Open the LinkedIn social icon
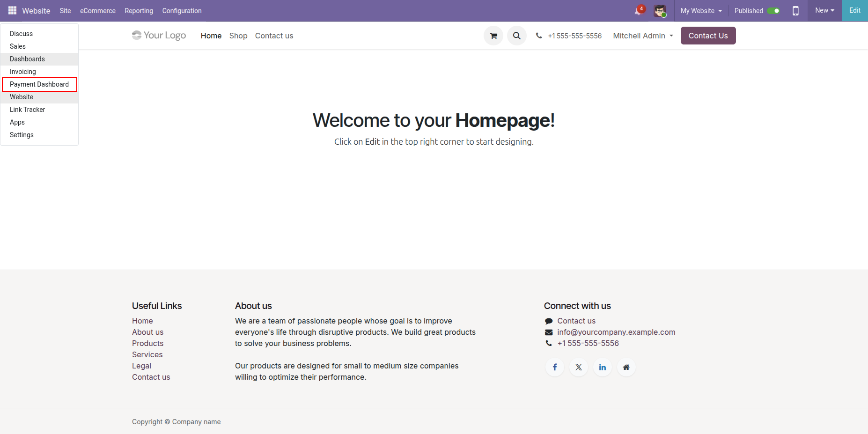 (603, 367)
